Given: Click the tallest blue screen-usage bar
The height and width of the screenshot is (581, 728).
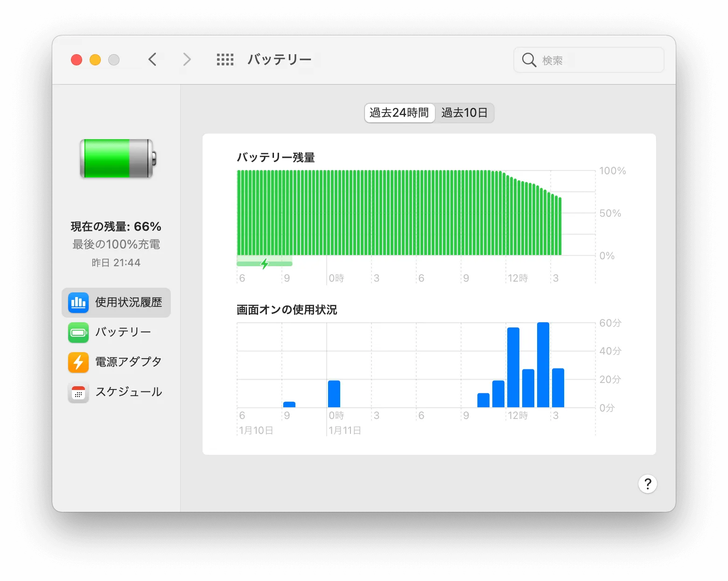Looking at the screenshot, I should (543, 365).
